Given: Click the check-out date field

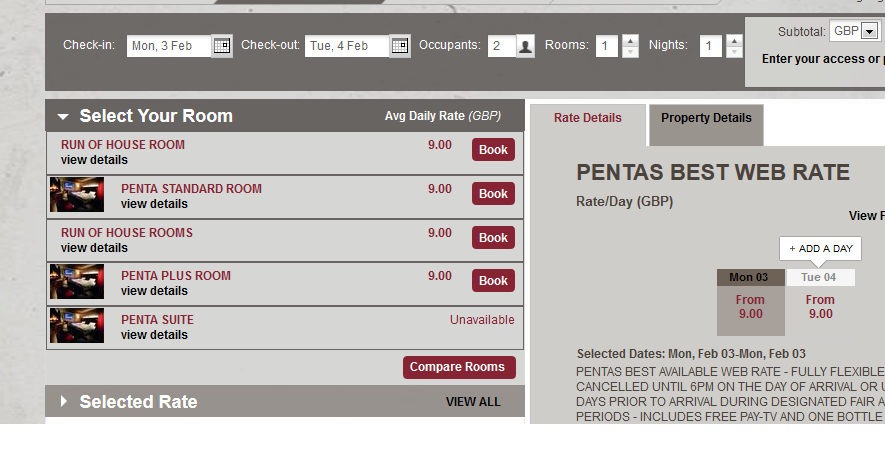Looking at the screenshot, I should point(347,46).
